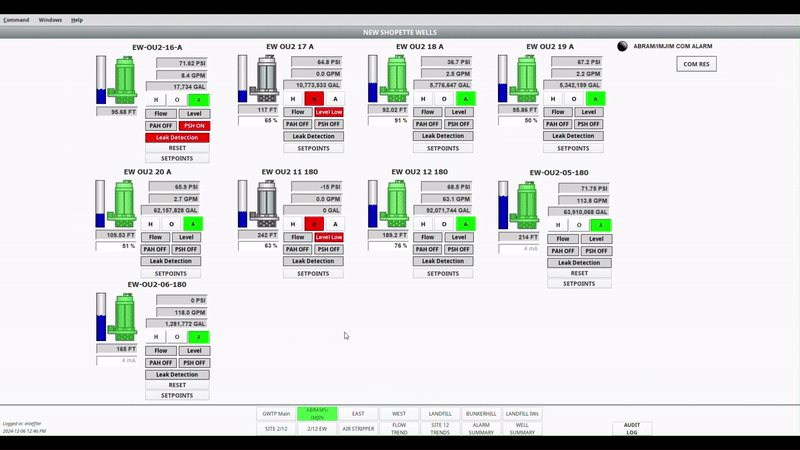
Task: Open the Command menu
Action: [17, 20]
